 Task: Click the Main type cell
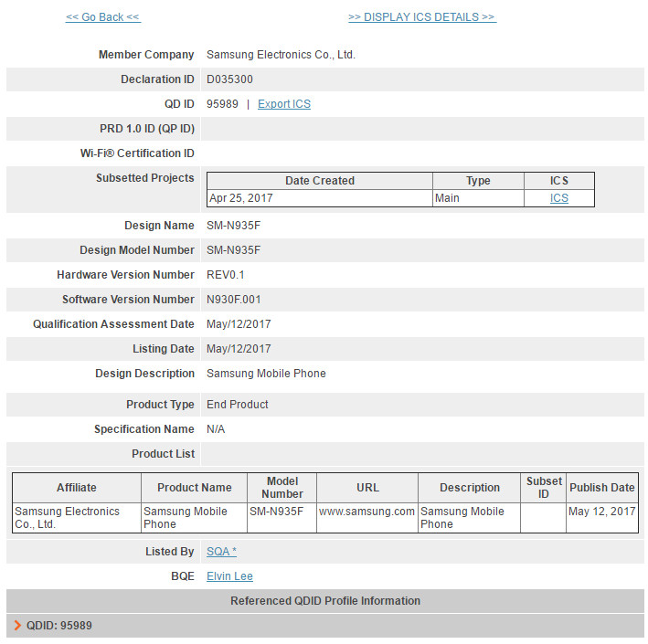[x=478, y=198]
